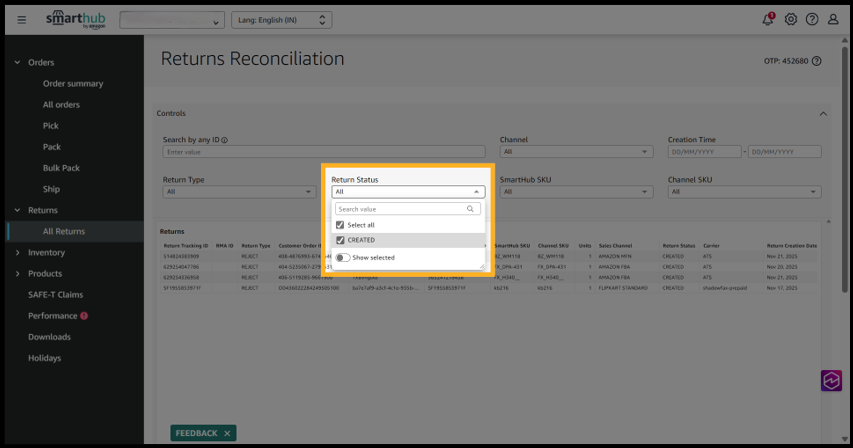Screen dimensions: 853x448
Task: Open the Channel filter dropdown
Action: click(x=577, y=152)
